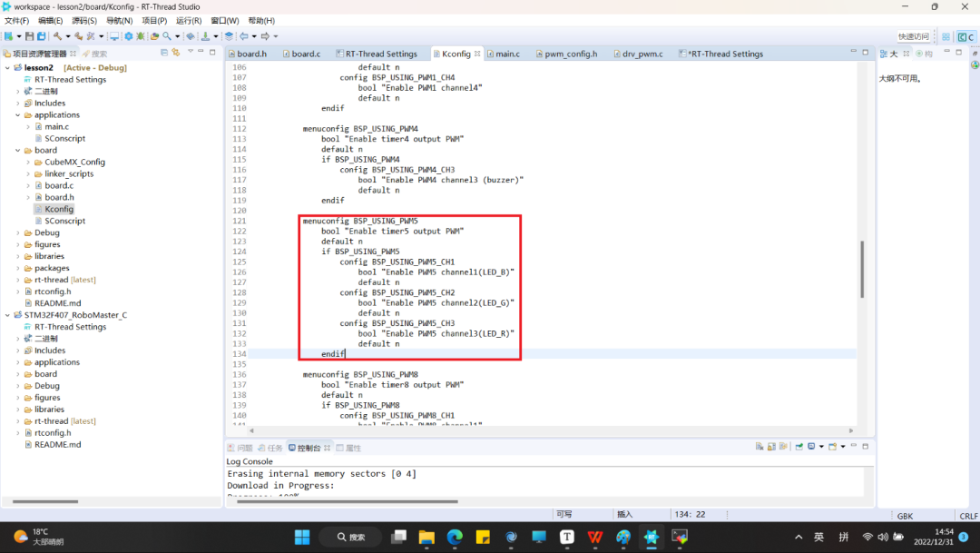Open rtconfig.h in lesson2 project tree

53,291
